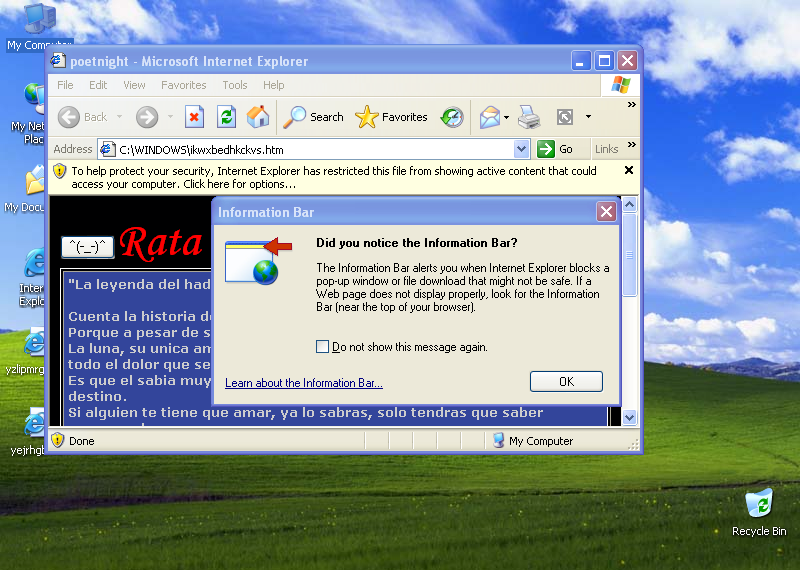Image resolution: width=800 pixels, height=570 pixels.
Task: Expand the Links bar chevron
Action: tap(632, 145)
